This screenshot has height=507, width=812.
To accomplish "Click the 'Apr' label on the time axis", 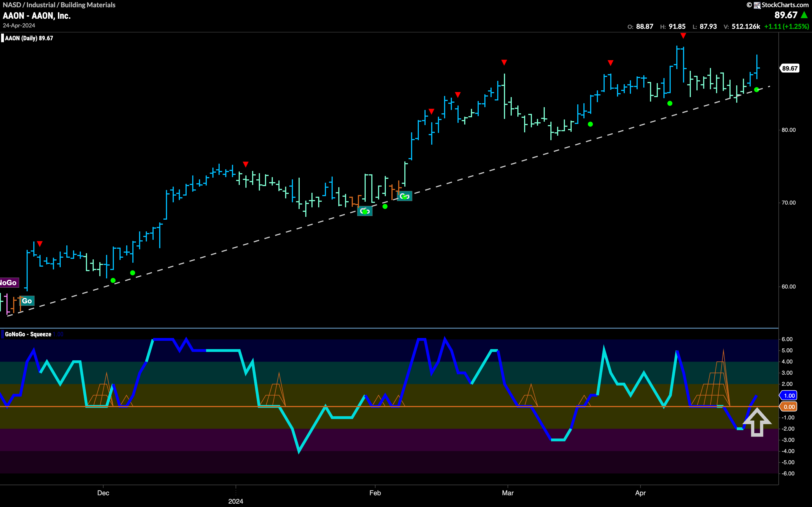I will 640,493.
